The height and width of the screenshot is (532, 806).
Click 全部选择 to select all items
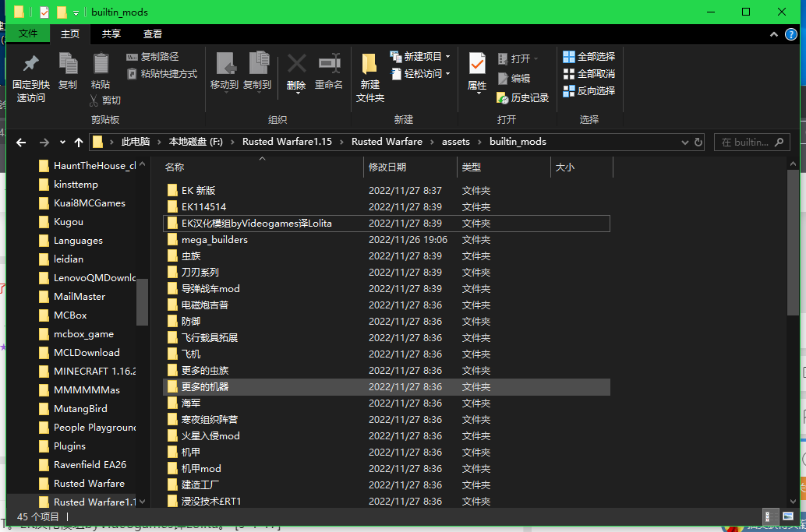[589, 57]
